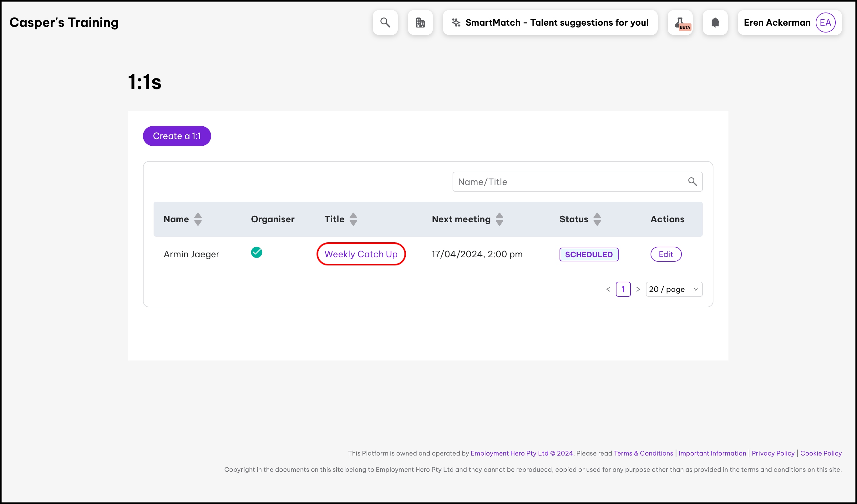Open the Weekly Catch Up link
Image resolution: width=857 pixels, height=504 pixels.
point(361,254)
